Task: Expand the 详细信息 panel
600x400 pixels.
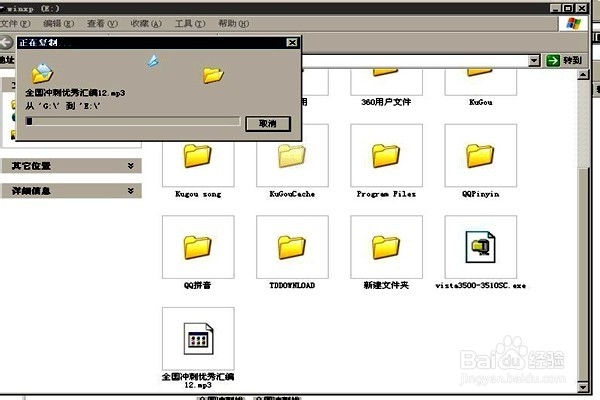Action: point(72,191)
